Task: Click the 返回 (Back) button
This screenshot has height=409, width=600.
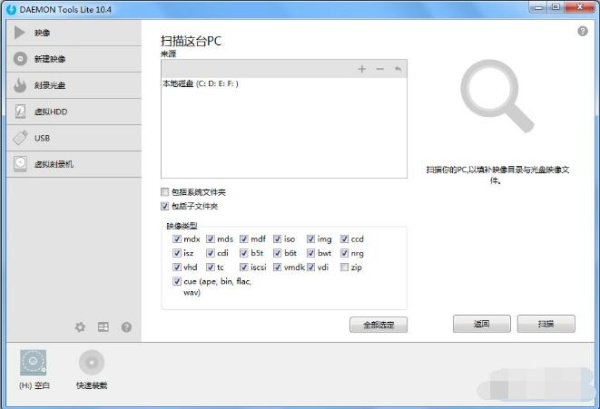Action: (482, 324)
